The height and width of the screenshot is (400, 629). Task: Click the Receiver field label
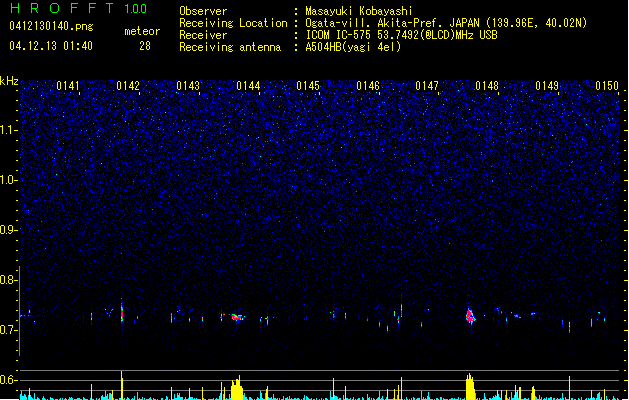(x=203, y=35)
